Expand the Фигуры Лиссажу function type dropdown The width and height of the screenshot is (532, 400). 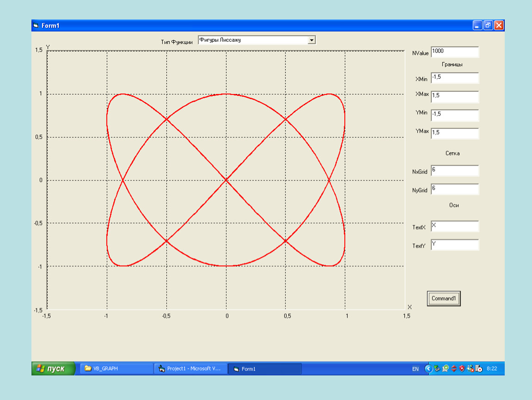pos(311,40)
